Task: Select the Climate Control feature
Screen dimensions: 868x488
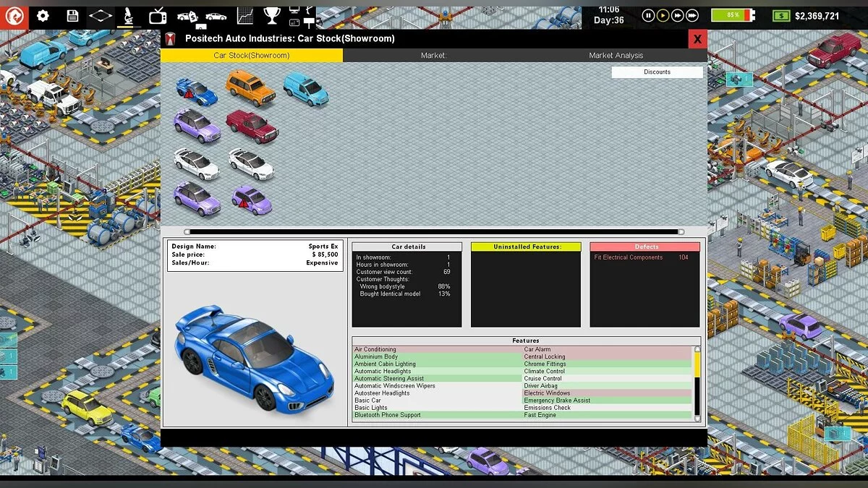Action: 607,371
